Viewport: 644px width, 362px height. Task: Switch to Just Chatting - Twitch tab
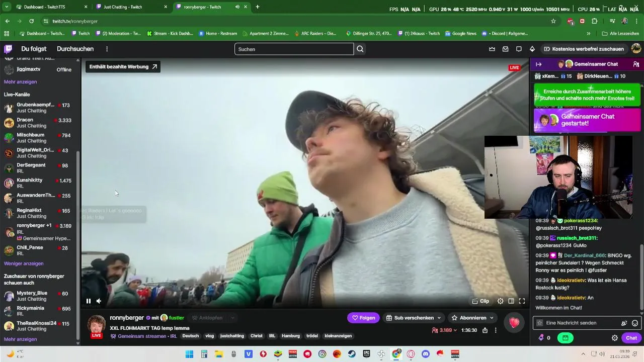(x=132, y=7)
